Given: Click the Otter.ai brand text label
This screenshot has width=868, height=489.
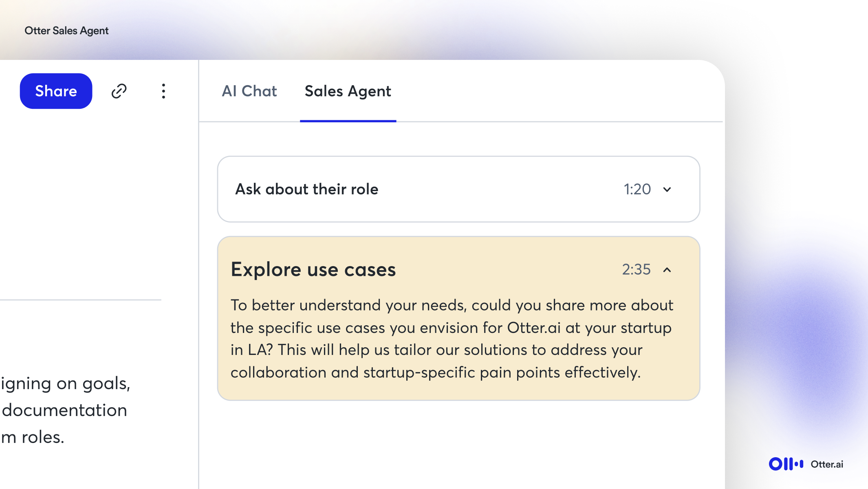Looking at the screenshot, I should point(826,464).
